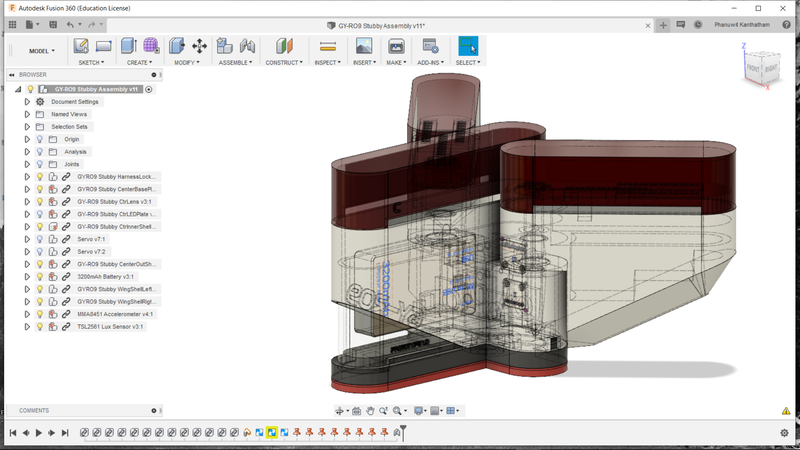This screenshot has width=800, height=450.
Task: Open timeline settings gear icon
Action: coord(784,433)
